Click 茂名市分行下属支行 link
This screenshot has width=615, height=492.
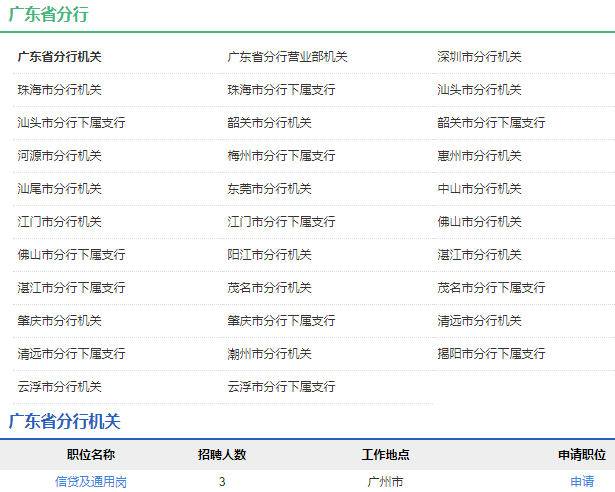coord(491,288)
